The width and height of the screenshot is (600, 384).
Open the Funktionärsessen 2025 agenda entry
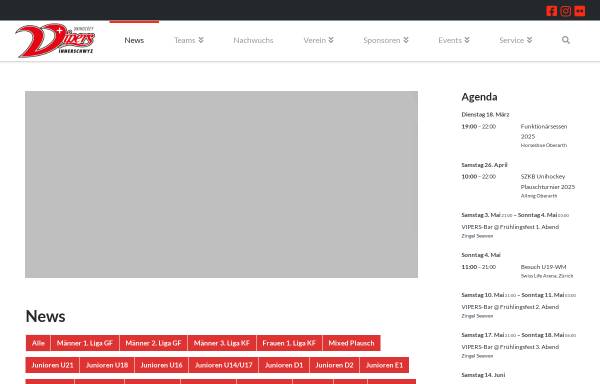click(x=543, y=131)
